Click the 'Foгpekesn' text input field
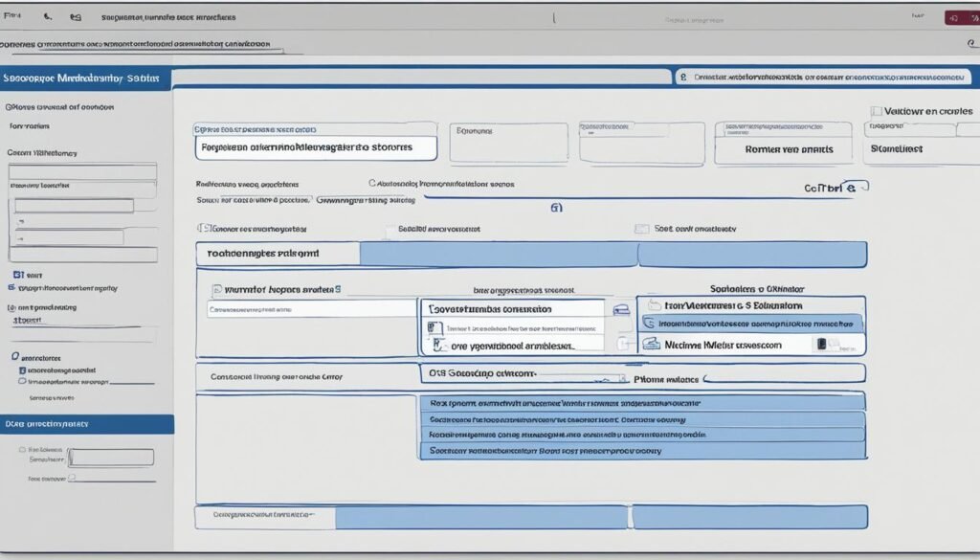Viewport: 980px width, 560px height. [316, 148]
